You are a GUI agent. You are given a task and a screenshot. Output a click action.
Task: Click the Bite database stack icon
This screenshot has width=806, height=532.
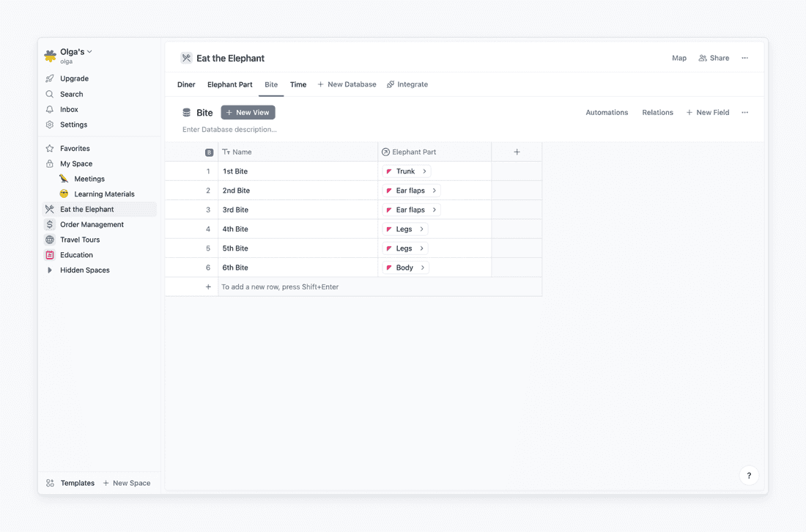coord(187,113)
